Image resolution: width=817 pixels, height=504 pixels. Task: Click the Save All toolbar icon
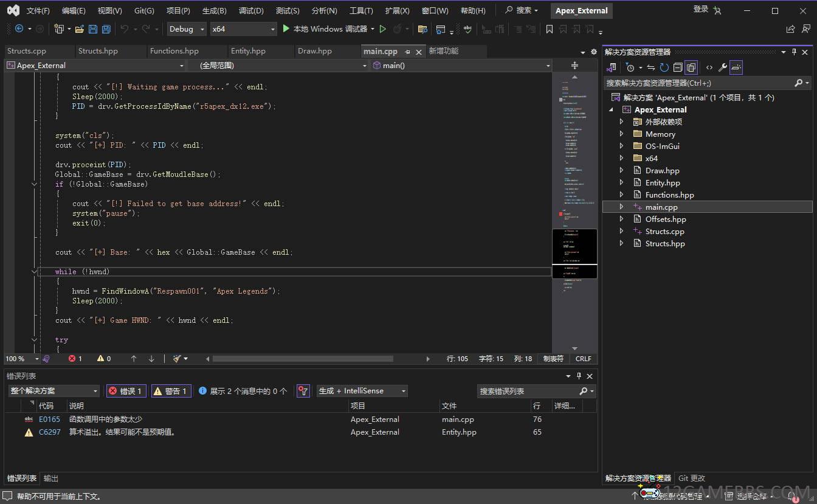point(106,29)
